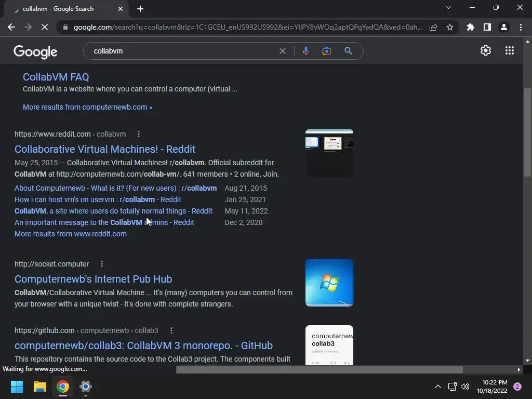The height and width of the screenshot is (399, 532).
Task: Open the Chrome three-dot menu
Action: pos(521,27)
